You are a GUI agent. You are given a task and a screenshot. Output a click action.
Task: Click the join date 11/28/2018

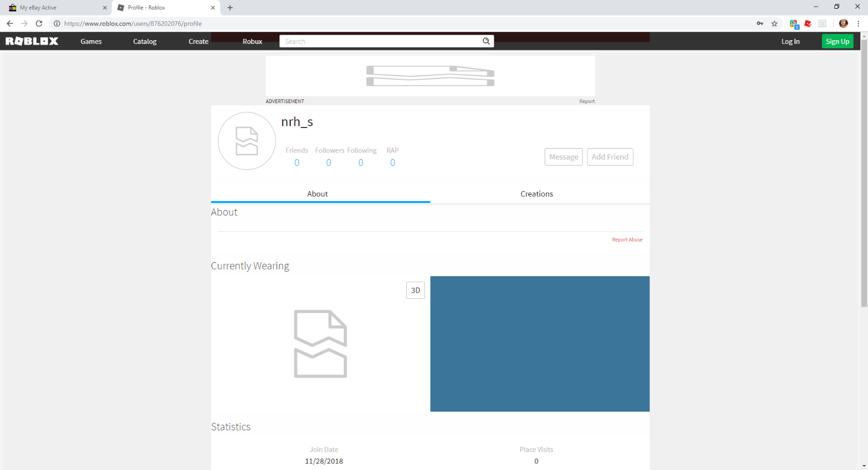[324, 461]
